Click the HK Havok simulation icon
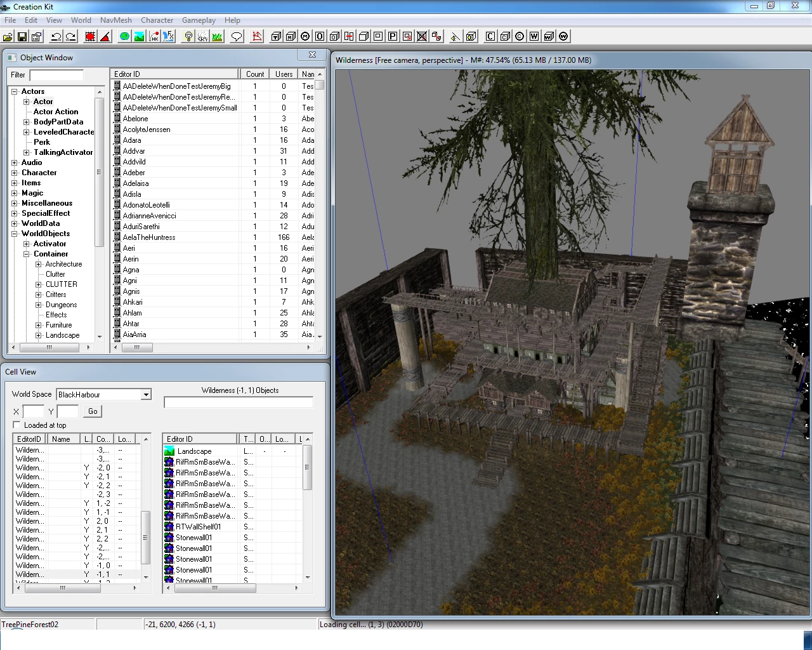The height and width of the screenshot is (650, 812). click(x=154, y=37)
